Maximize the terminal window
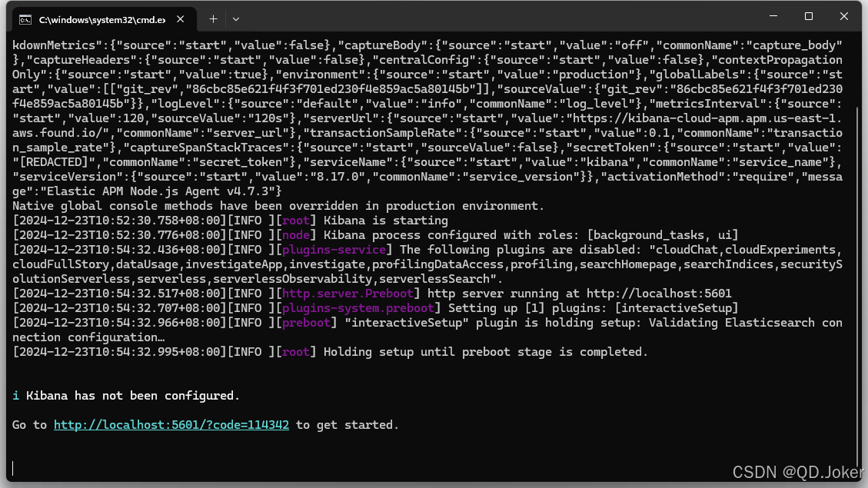This screenshot has height=488, width=868. [809, 16]
